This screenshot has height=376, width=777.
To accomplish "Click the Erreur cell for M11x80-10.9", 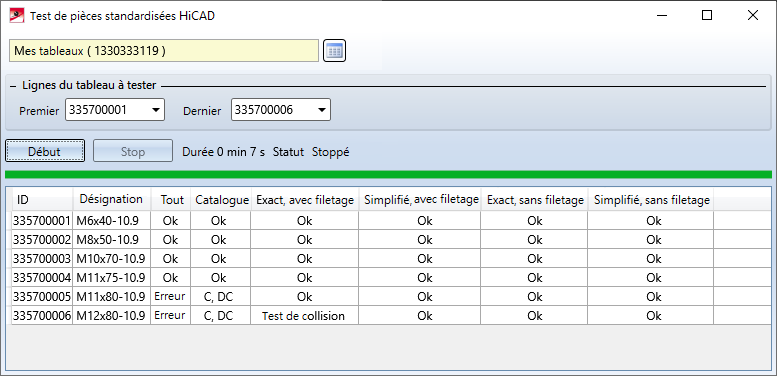I will pyautogui.click(x=169, y=296).
